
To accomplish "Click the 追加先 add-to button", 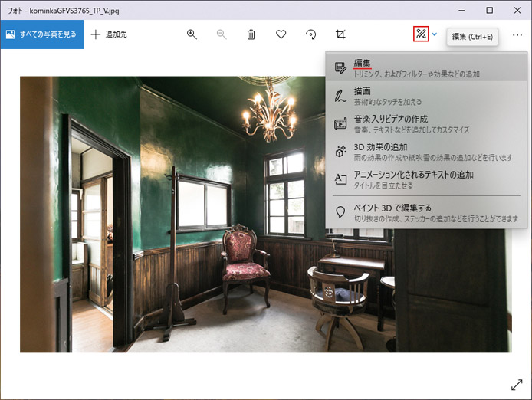I will 109,34.
